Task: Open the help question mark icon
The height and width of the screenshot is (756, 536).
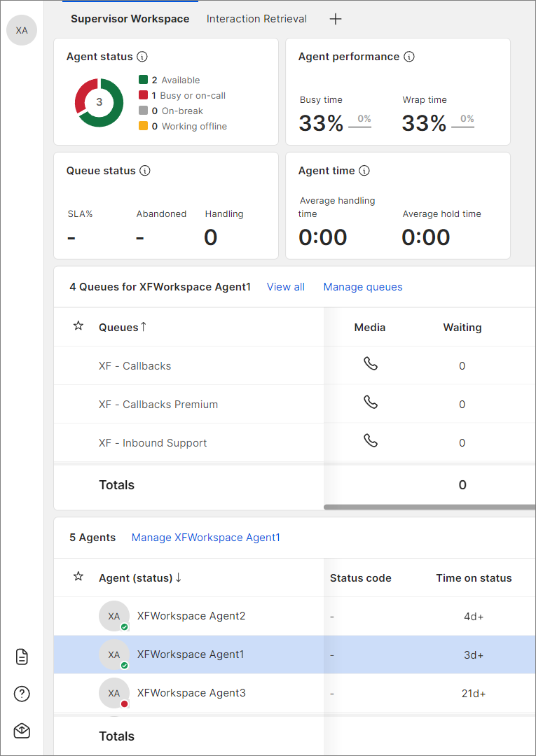Action: (22, 694)
